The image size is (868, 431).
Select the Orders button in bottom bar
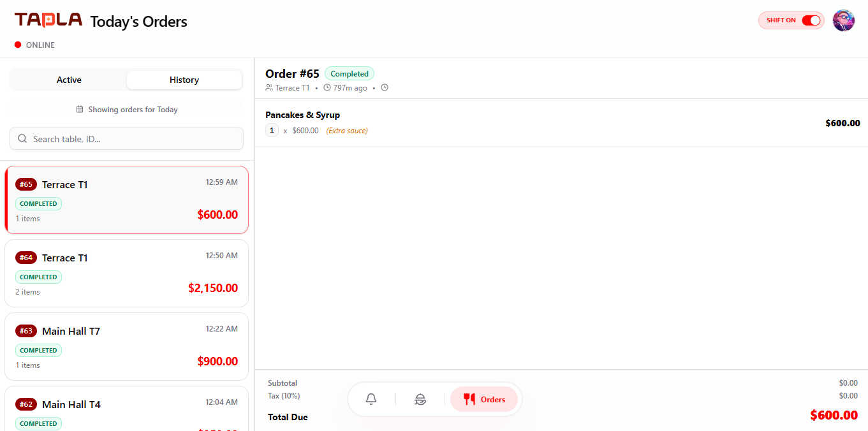(484, 399)
